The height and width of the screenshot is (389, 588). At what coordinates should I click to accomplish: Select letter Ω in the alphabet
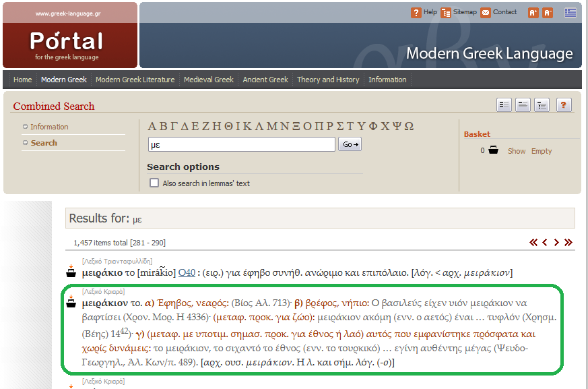click(x=409, y=126)
